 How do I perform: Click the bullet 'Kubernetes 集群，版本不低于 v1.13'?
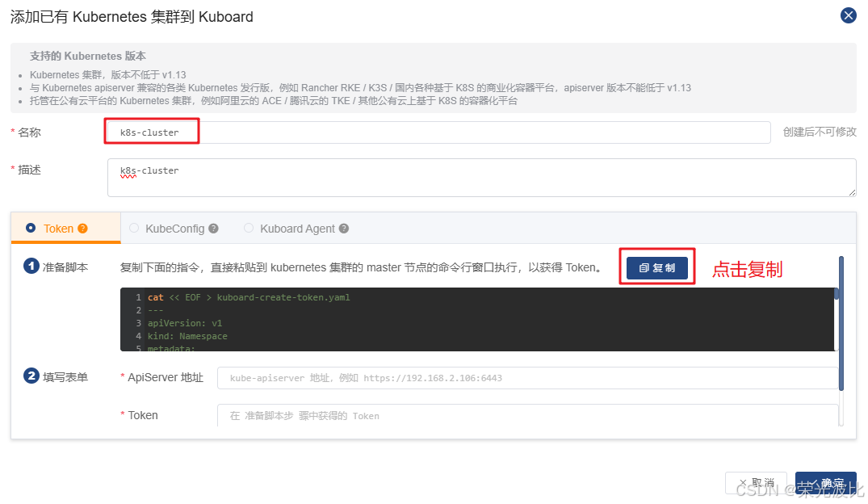pyautogui.click(x=108, y=75)
